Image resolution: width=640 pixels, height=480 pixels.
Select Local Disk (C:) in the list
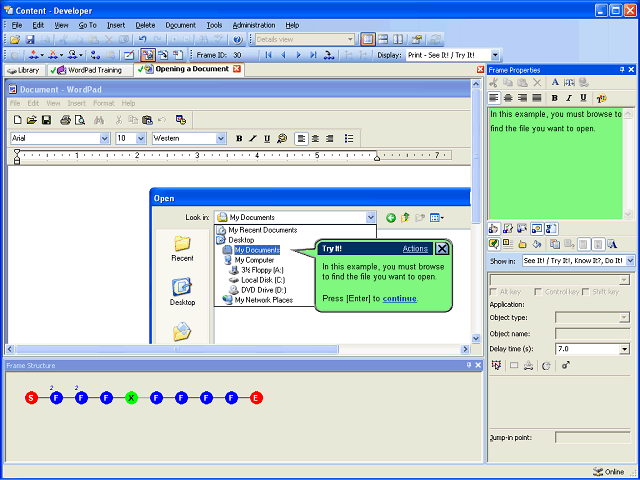pos(263,280)
